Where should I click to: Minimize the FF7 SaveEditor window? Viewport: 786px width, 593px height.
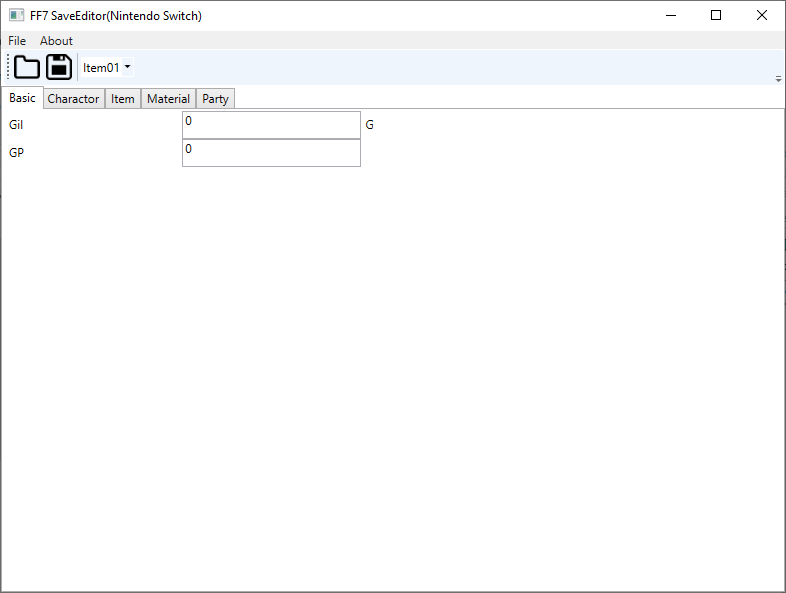pyautogui.click(x=671, y=15)
